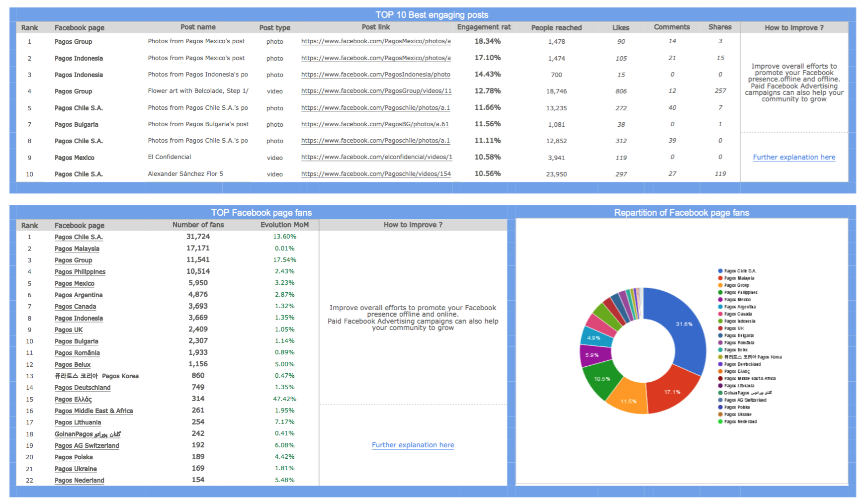Click Further explanation link in page fans table
Image resolution: width=868 pixels, height=504 pixels.
(413, 445)
